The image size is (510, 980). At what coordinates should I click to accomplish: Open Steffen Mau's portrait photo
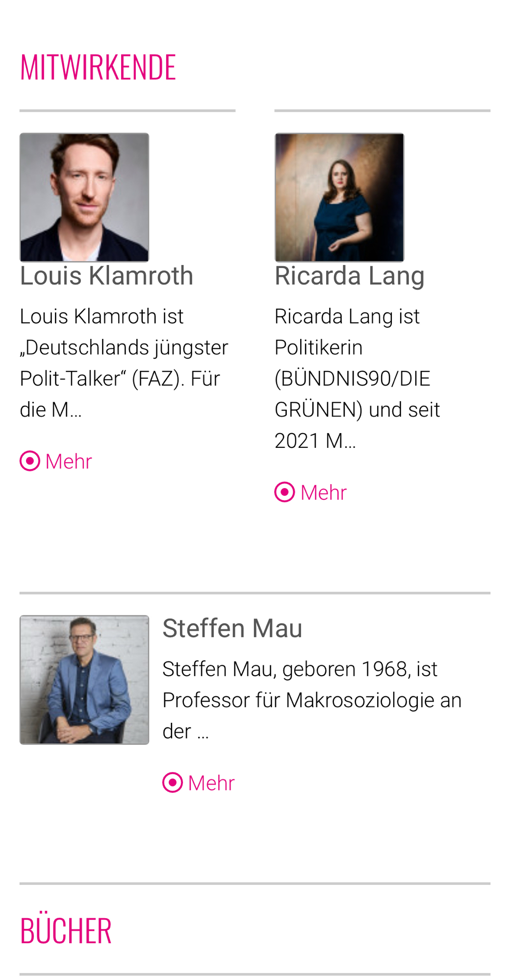[84, 680]
